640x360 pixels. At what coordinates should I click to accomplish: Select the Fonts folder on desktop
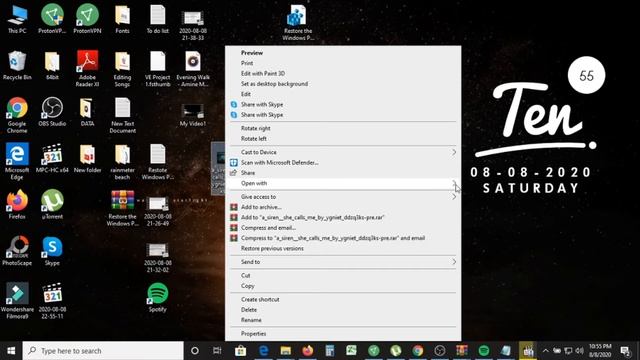pyautogui.click(x=122, y=20)
